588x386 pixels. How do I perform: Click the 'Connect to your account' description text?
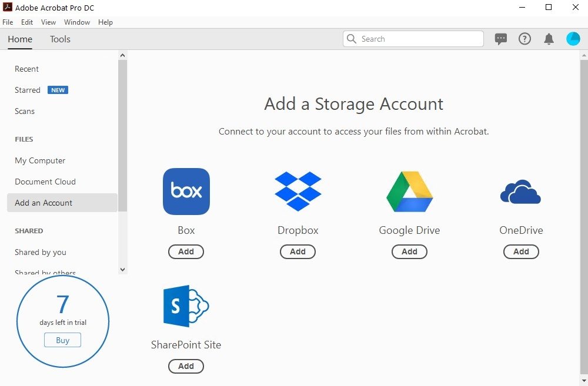click(353, 132)
